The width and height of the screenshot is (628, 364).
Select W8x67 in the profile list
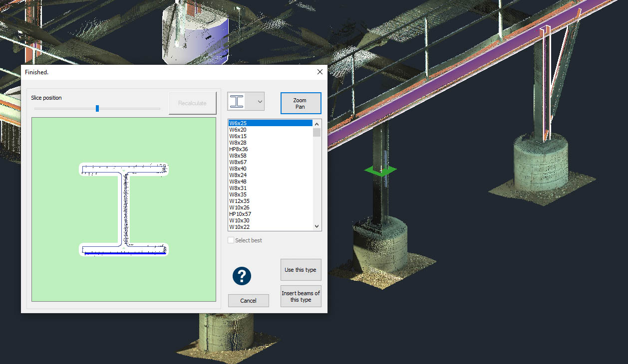(x=270, y=162)
